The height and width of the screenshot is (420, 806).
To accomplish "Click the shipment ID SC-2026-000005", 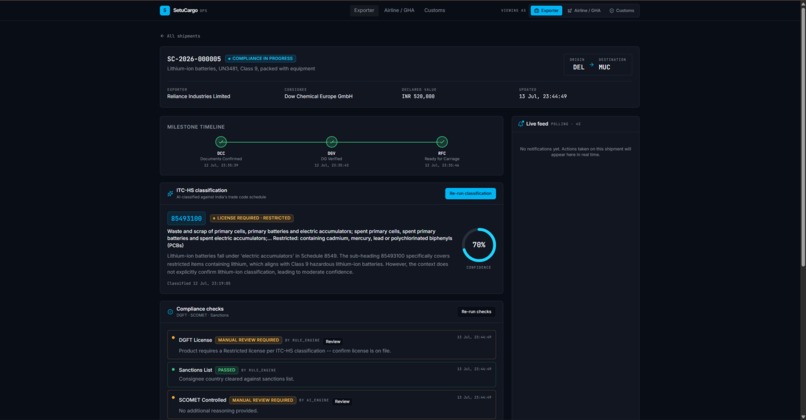I will tap(194, 59).
